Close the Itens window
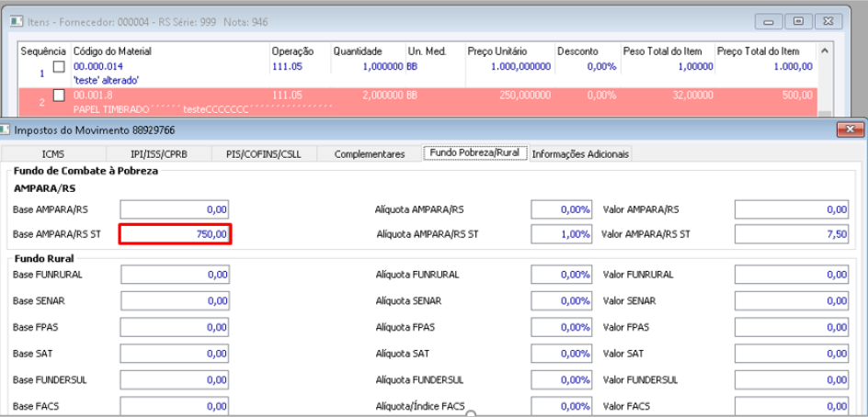Viewport: 868px width, 417px height. click(828, 21)
